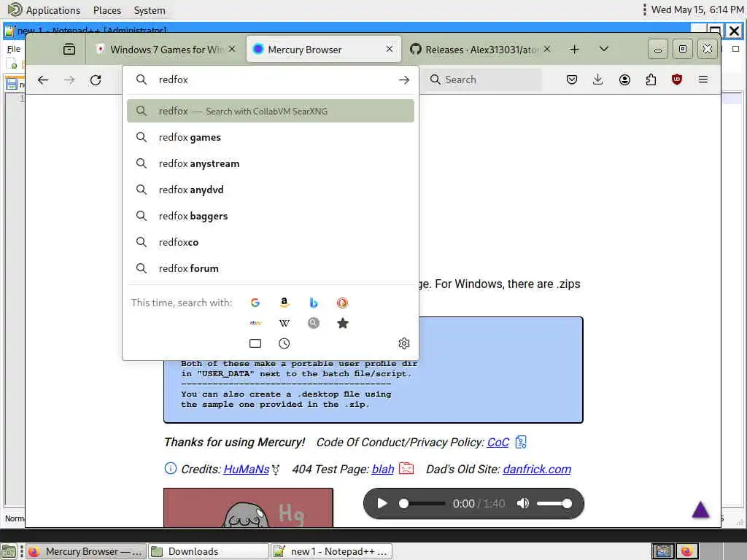This screenshot has height=560, width=747.
Task: Close the Releases GitHub tab
Action: click(x=547, y=49)
